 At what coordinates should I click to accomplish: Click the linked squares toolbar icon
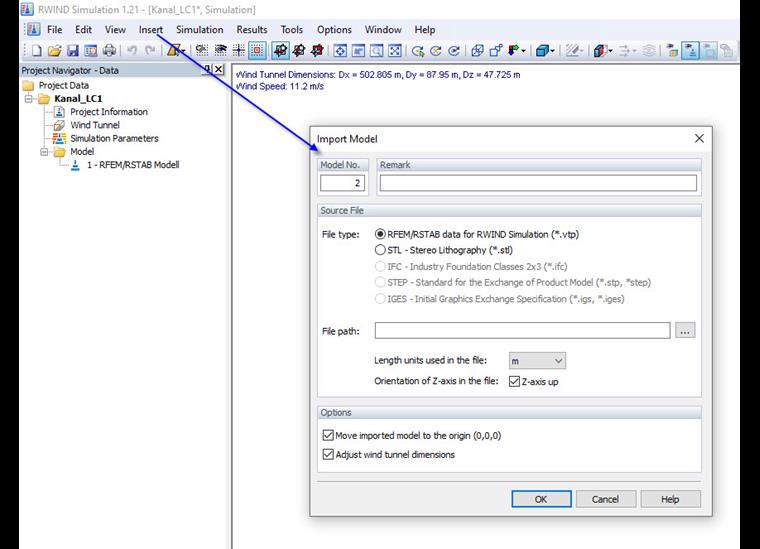495,50
